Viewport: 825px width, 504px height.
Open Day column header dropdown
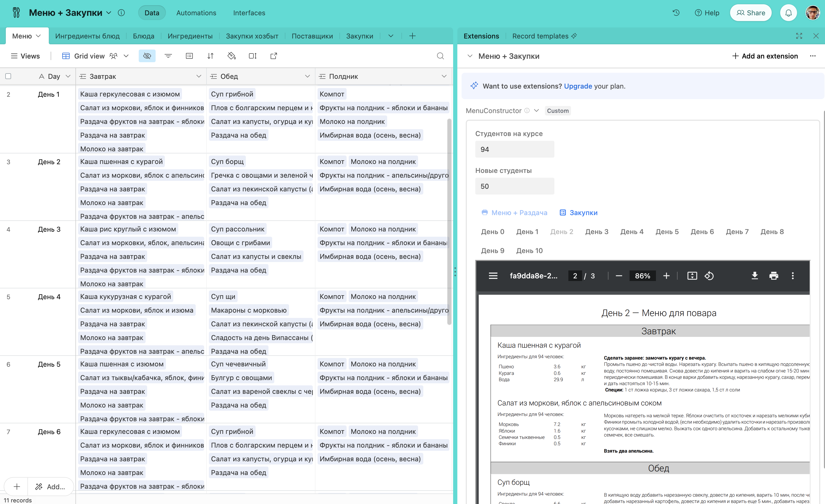click(68, 76)
